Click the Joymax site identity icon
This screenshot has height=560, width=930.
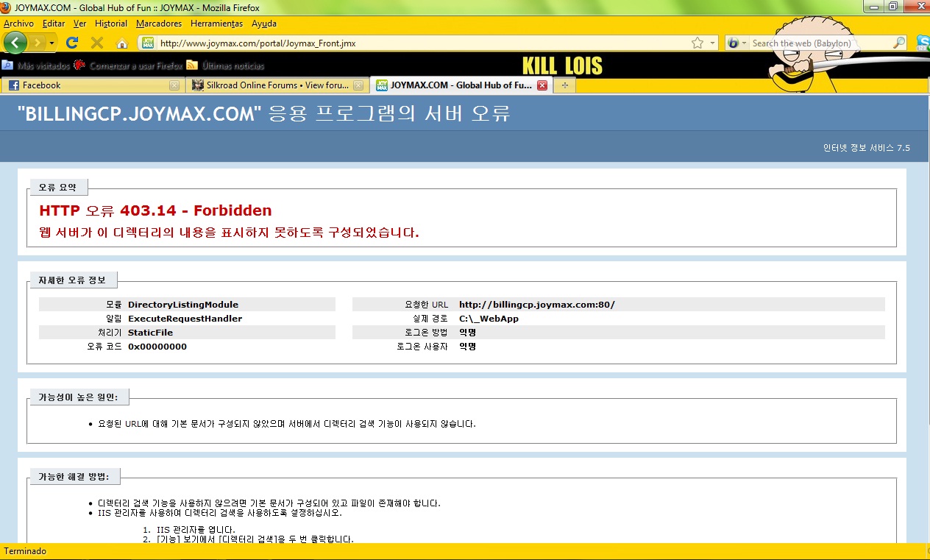(148, 43)
